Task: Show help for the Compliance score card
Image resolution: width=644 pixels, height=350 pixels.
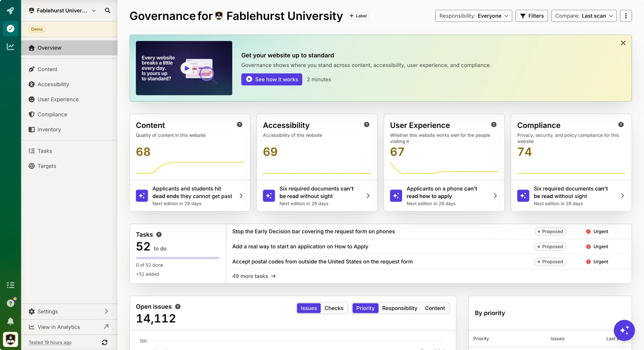Action: tap(621, 125)
